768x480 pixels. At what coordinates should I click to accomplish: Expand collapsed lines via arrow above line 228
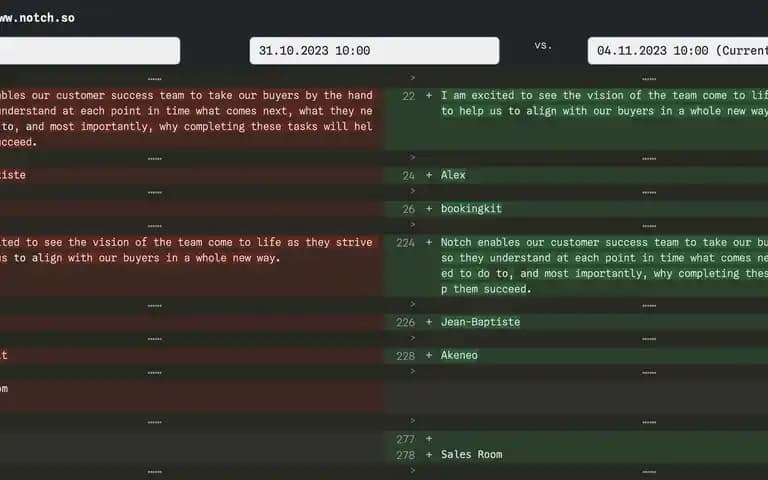coord(412,338)
